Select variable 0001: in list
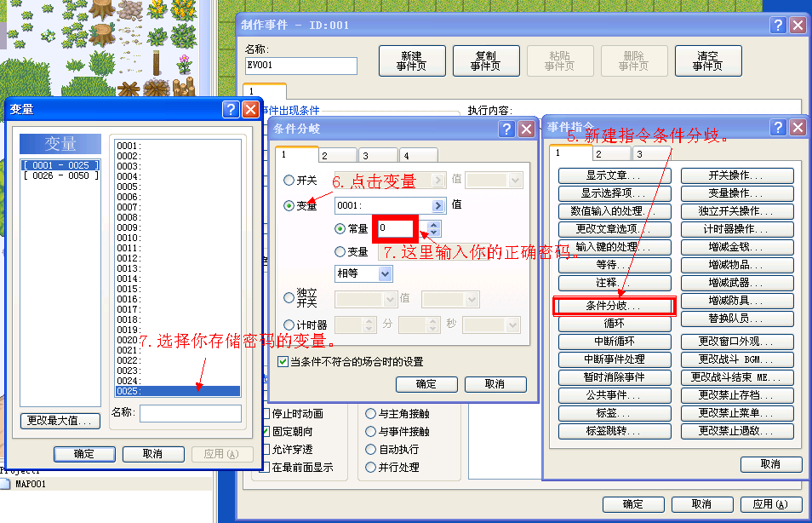Screen dimensions: 812x523 178,146
